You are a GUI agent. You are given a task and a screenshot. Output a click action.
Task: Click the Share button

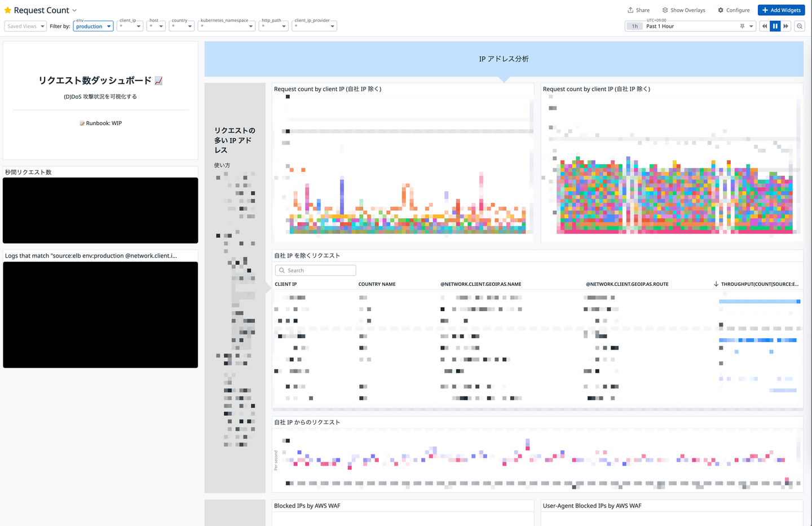[638, 10]
